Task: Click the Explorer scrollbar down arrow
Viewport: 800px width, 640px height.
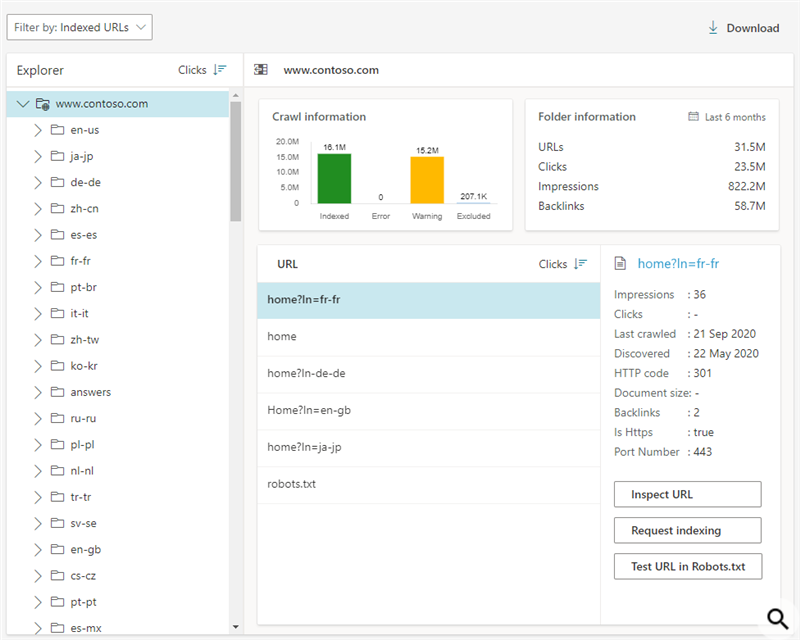Action: (236, 627)
